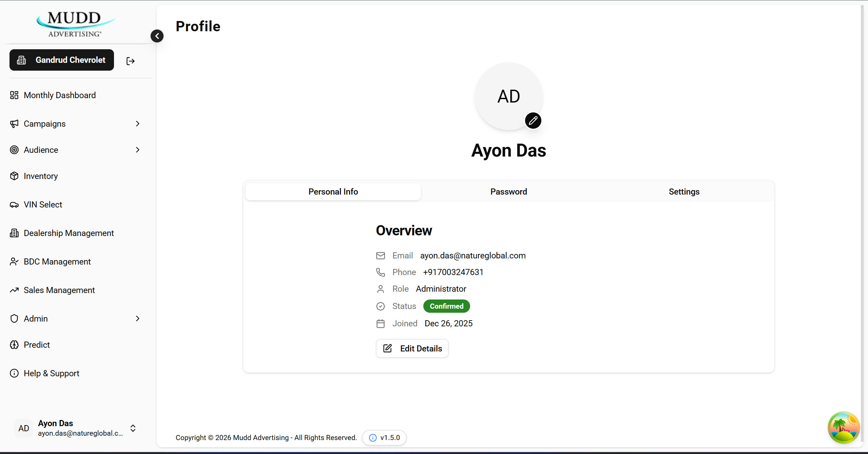868x454 pixels.
Task: Click the phone number +917003247631
Action: [x=453, y=272]
